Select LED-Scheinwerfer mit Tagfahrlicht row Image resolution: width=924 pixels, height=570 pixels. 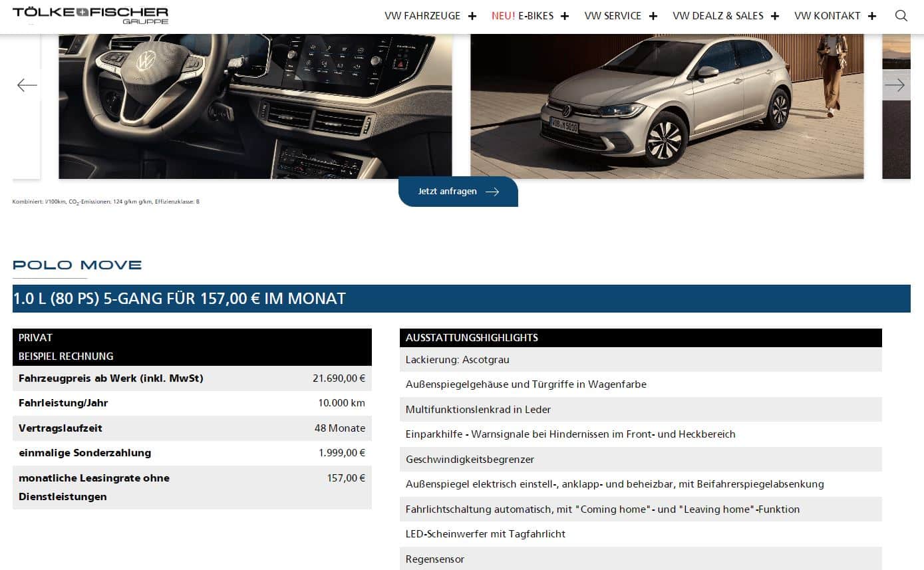point(641,534)
